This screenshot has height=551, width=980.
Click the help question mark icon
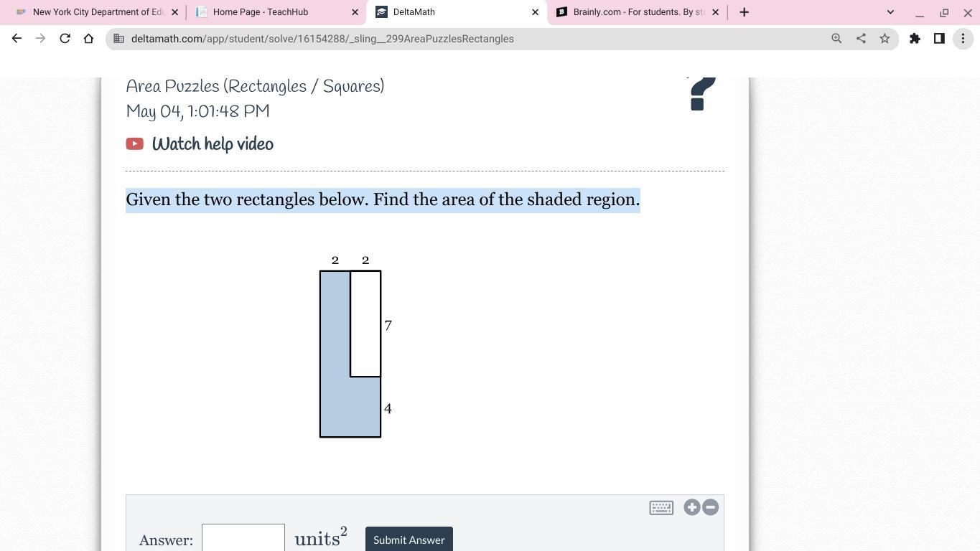pos(701,95)
